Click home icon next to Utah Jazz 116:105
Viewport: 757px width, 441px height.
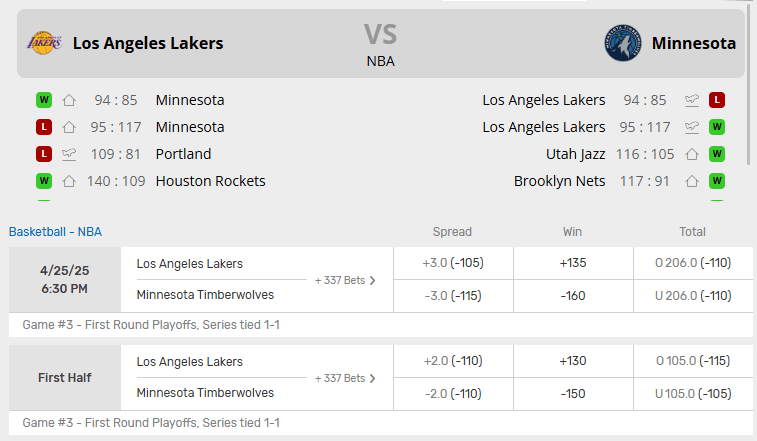692,154
